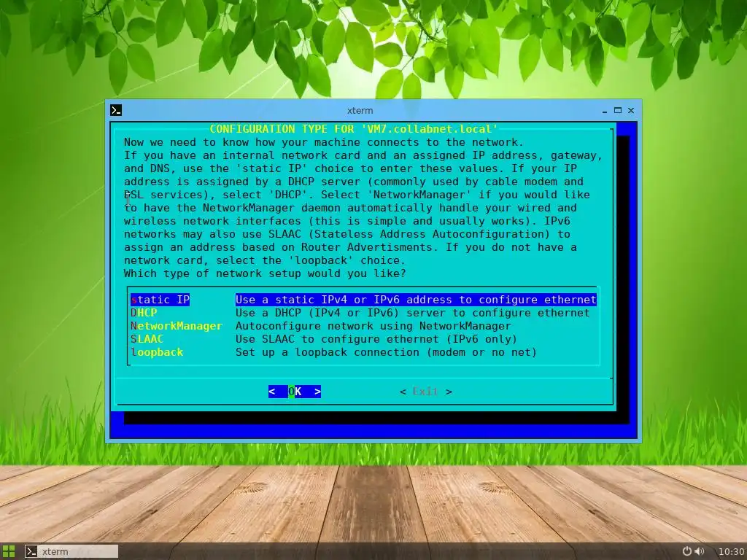Click 'Which type of network setup' prompt text
This screenshot has height=560, width=747.
coord(265,273)
